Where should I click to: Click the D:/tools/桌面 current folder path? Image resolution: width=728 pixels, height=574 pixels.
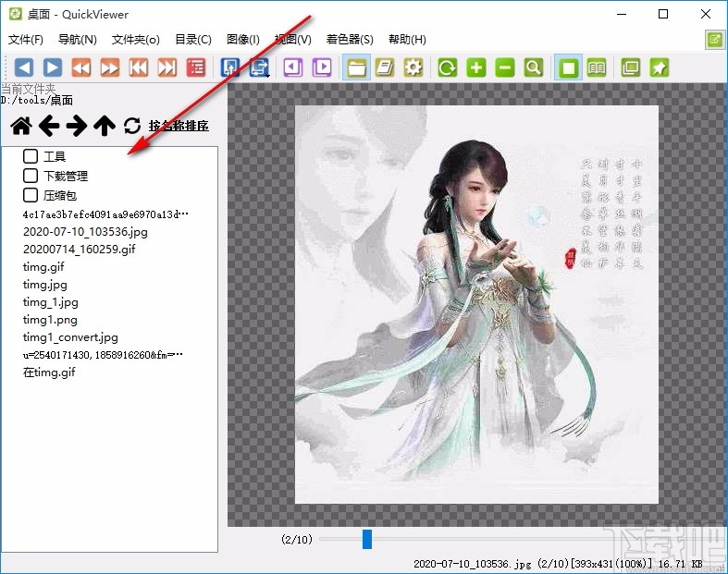(x=37, y=100)
